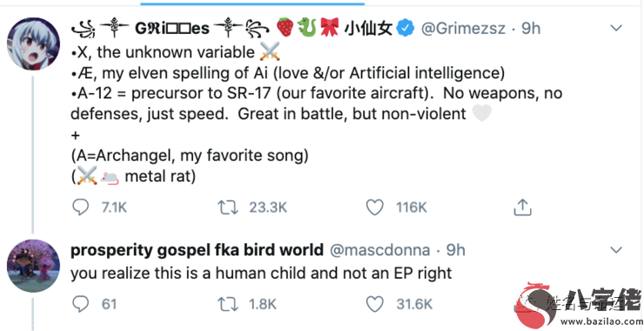Reply to the Grimes tweet

(80, 207)
